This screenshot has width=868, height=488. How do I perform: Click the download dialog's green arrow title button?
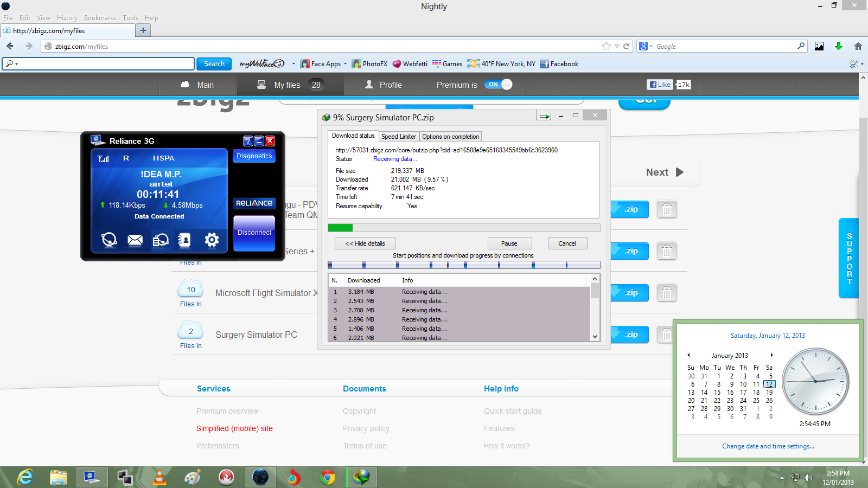click(x=544, y=115)
